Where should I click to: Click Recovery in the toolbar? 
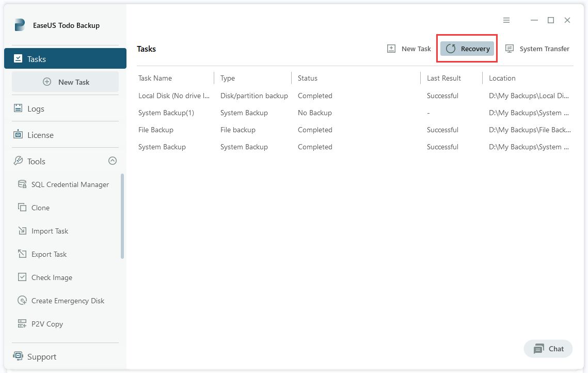click(467, 49)
